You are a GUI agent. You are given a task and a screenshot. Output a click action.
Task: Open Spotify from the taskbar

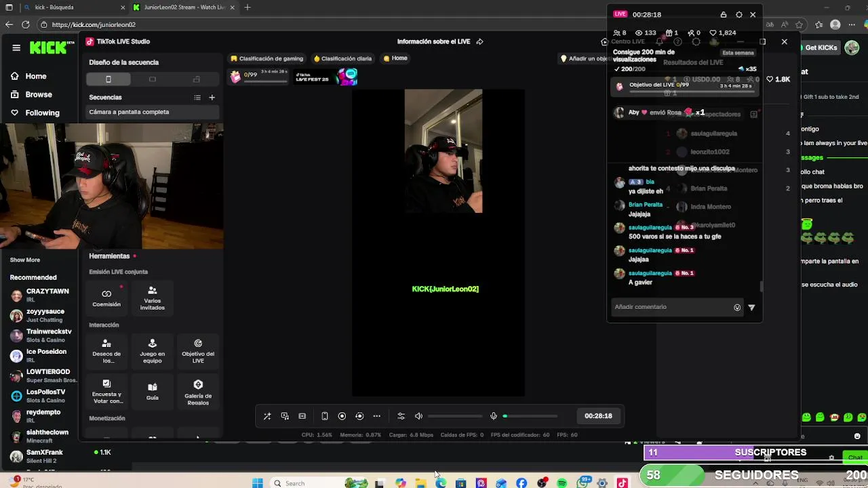pyautogui.click(x=562, y=483)
